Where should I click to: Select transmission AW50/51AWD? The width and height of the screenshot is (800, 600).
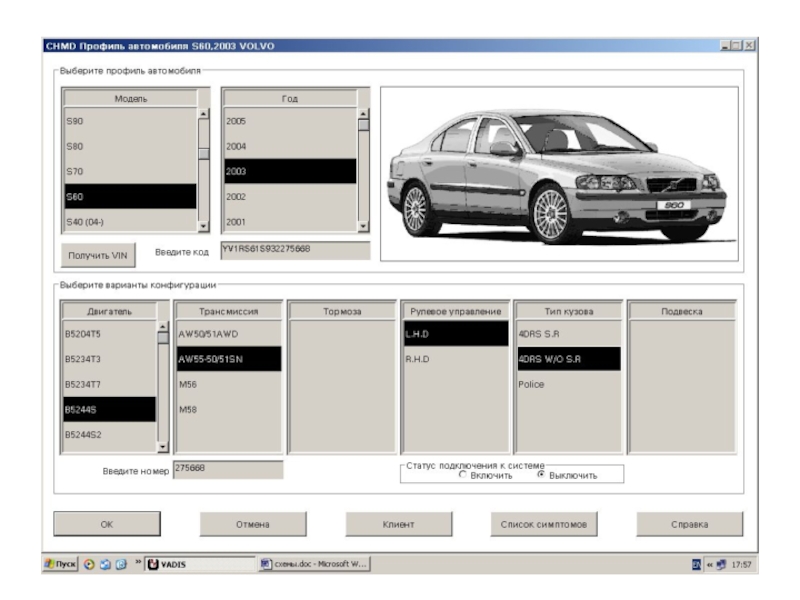coord(229,334)
